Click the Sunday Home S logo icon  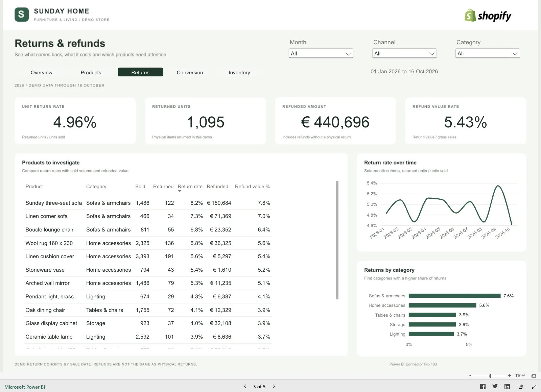tap(22, 15)
